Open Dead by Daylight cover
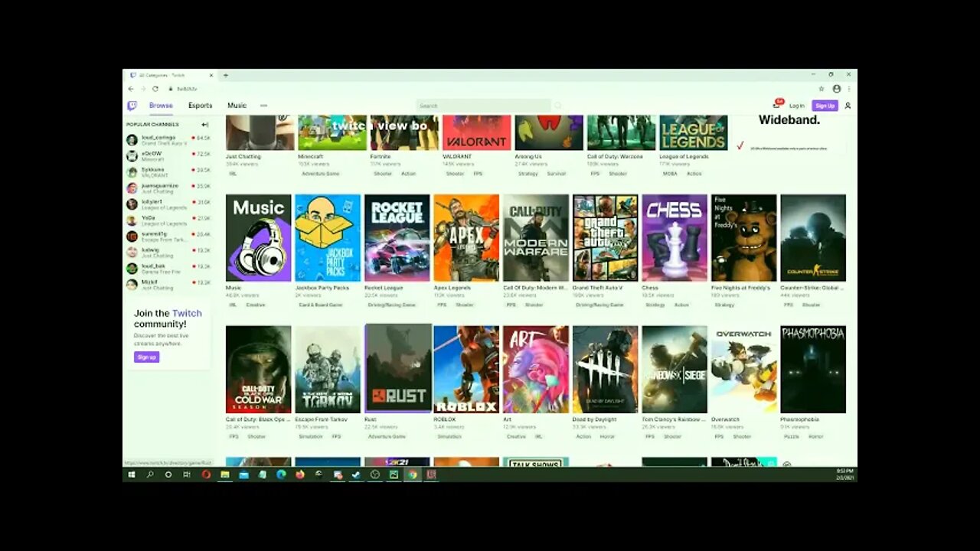 pos(605,370)
